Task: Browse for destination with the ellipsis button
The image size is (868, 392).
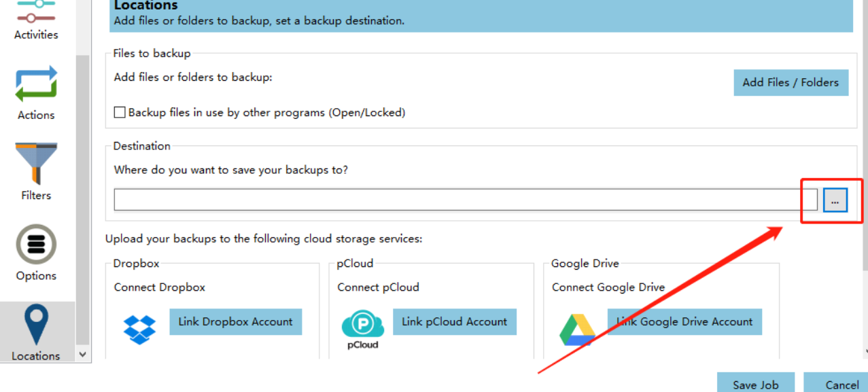Action: (x=835, y=200)
